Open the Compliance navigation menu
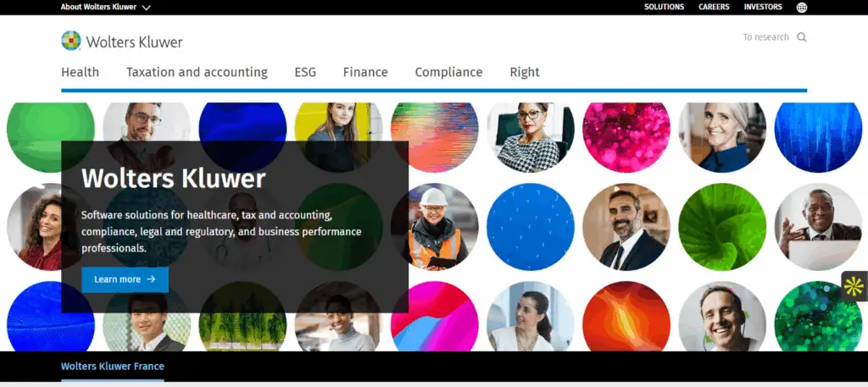This screenshot has height=387, width=868. 449,73
